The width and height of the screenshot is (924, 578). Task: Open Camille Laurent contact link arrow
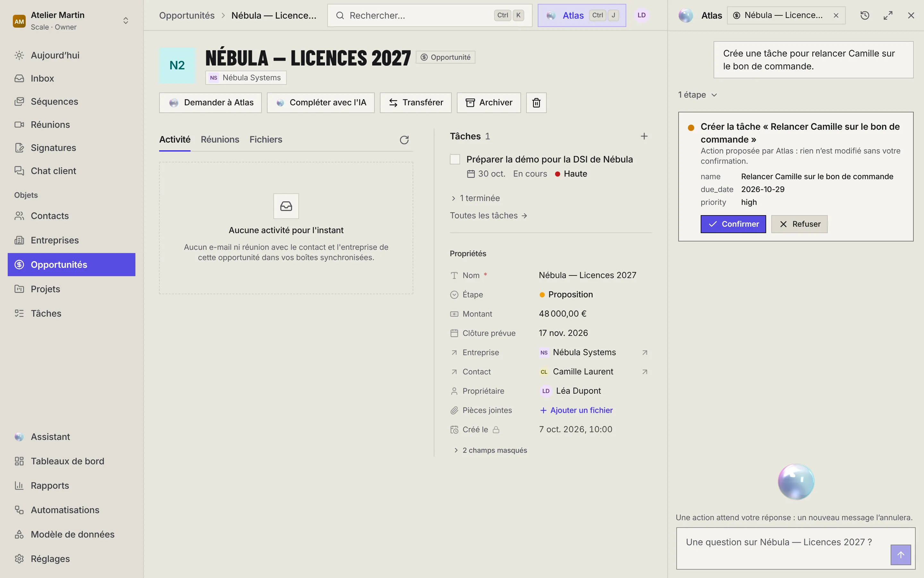coord(645,372)
